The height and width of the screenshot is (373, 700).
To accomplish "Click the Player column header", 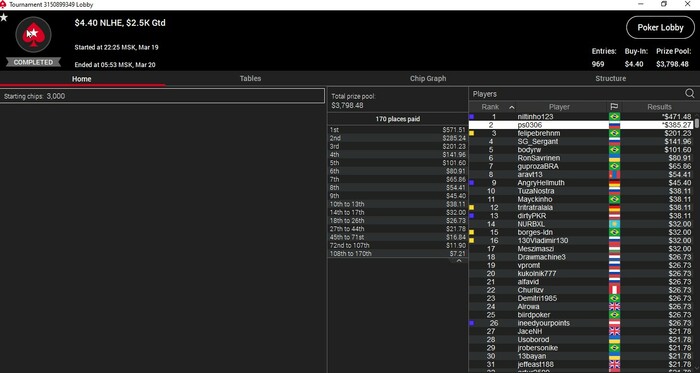I will [x=559, y=107].
